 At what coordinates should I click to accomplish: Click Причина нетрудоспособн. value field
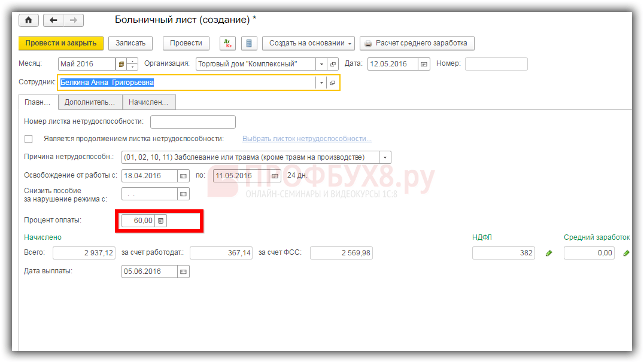pos(251,157)
